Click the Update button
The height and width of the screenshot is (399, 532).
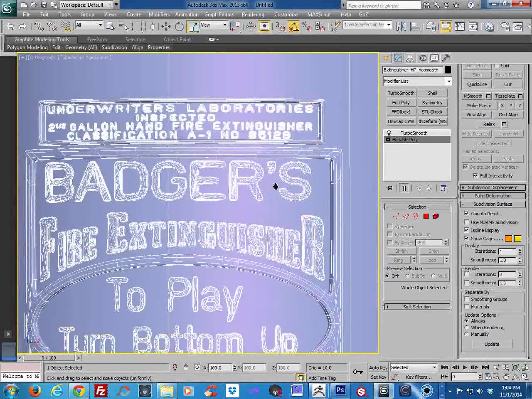tap(492, 344)
